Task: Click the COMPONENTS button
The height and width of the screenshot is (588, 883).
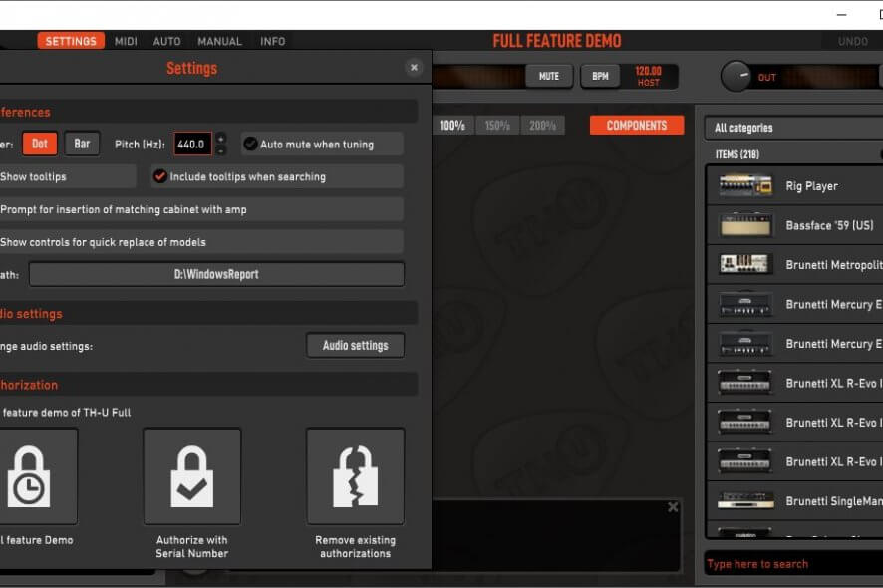Action: pyautogui.click(x=637, y=125)
